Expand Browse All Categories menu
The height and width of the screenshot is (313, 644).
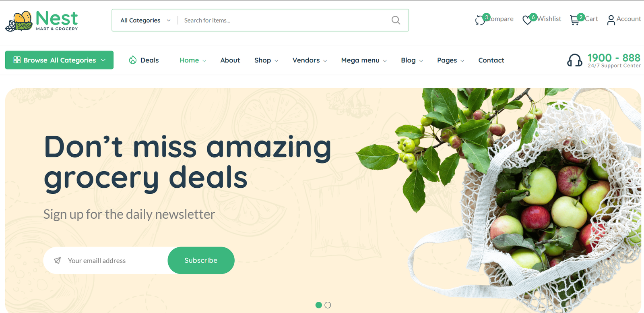click(x=59, y=60)
